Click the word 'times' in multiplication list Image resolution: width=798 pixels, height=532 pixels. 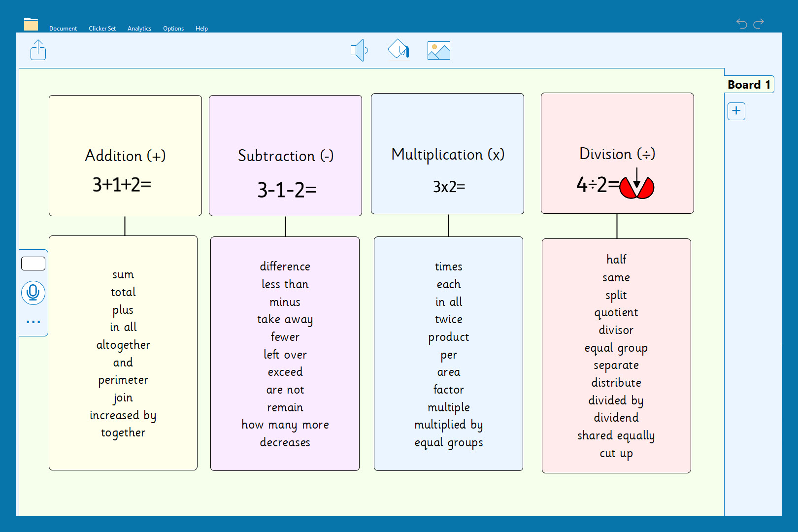coord(449,266)
